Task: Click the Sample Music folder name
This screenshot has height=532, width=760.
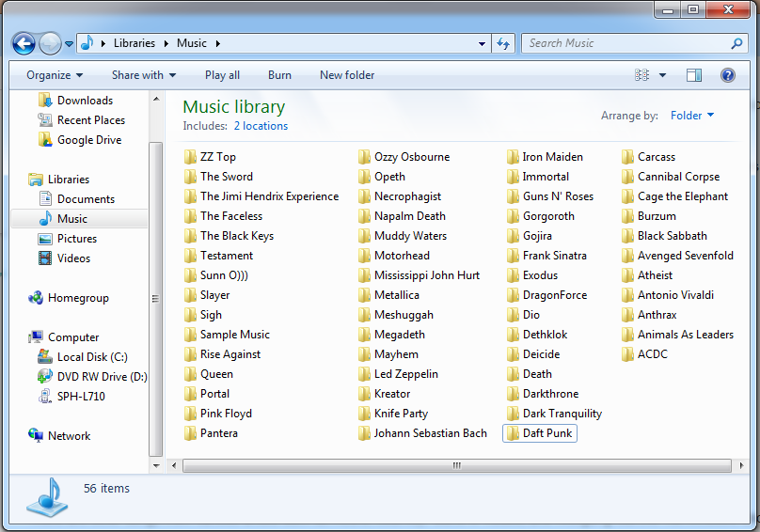Action: (x=235, y=335)
